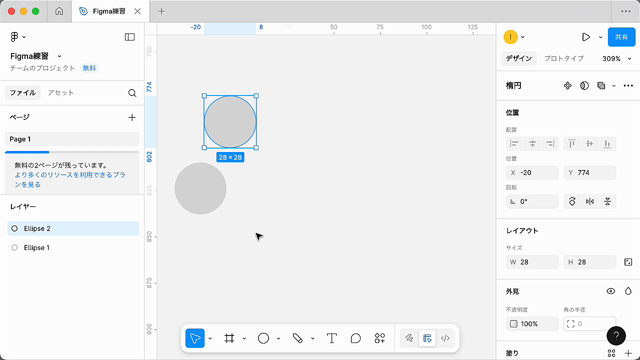Click the 無料 plan badge
Screen dimensions: 640x360
click(x=89, y=68)
